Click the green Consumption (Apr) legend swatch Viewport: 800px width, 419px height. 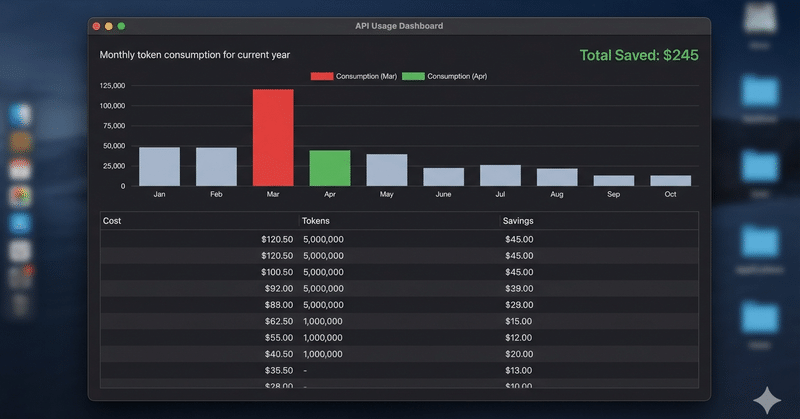point(413,76)
